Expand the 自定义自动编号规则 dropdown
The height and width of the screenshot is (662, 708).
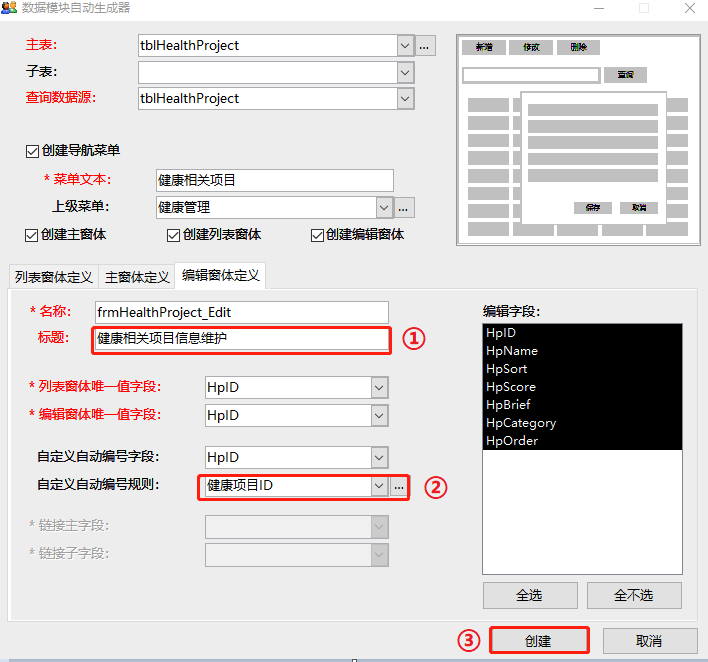(x=379, y=486)
